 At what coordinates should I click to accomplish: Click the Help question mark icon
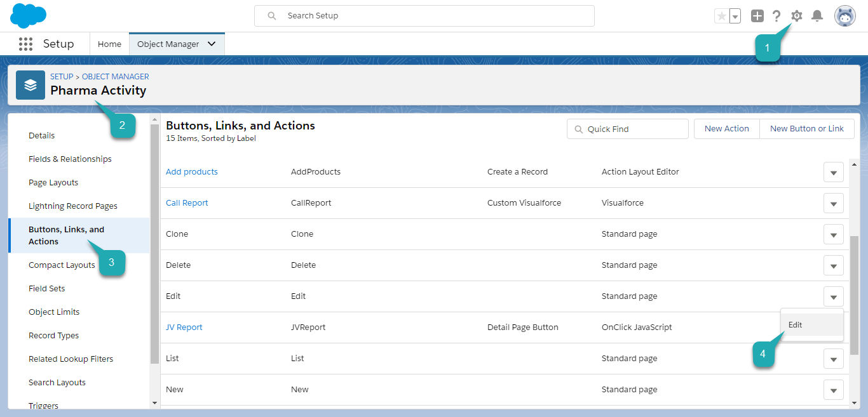(776, 16)
